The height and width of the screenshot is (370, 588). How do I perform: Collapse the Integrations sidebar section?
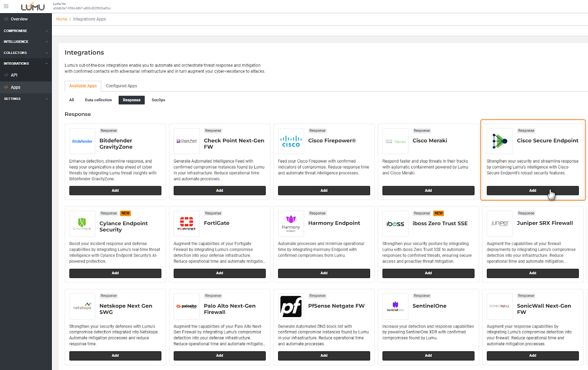26,64
